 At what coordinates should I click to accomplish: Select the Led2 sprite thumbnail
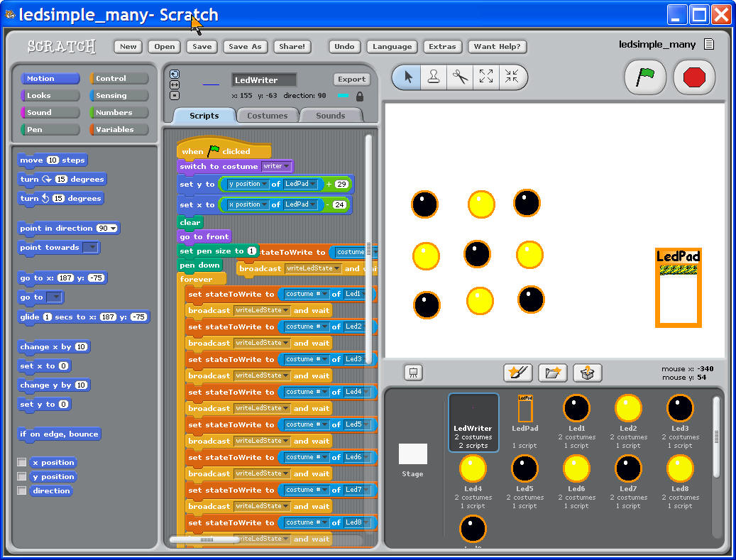click(x=628, y=421)
